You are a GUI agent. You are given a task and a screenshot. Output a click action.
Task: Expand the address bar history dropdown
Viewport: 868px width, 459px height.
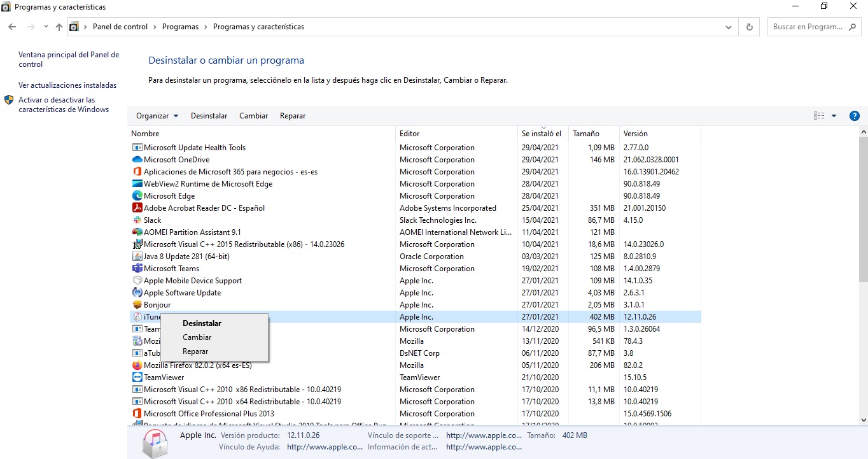pos(729,27)
